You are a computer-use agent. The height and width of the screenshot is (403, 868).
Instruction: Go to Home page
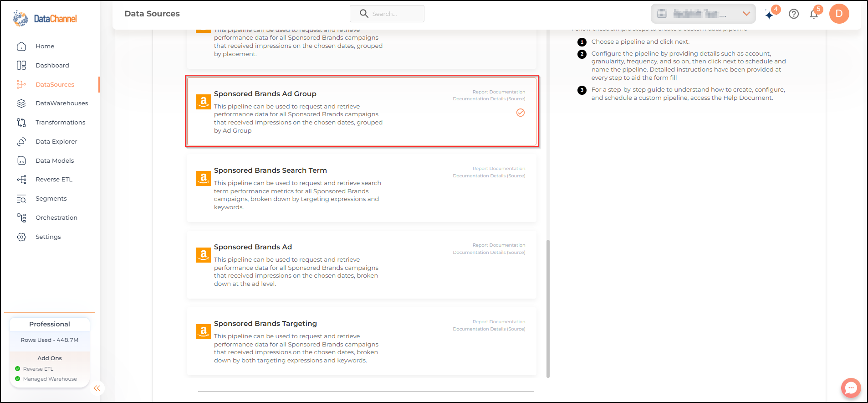pyautogui.click(x=45, y=46)
